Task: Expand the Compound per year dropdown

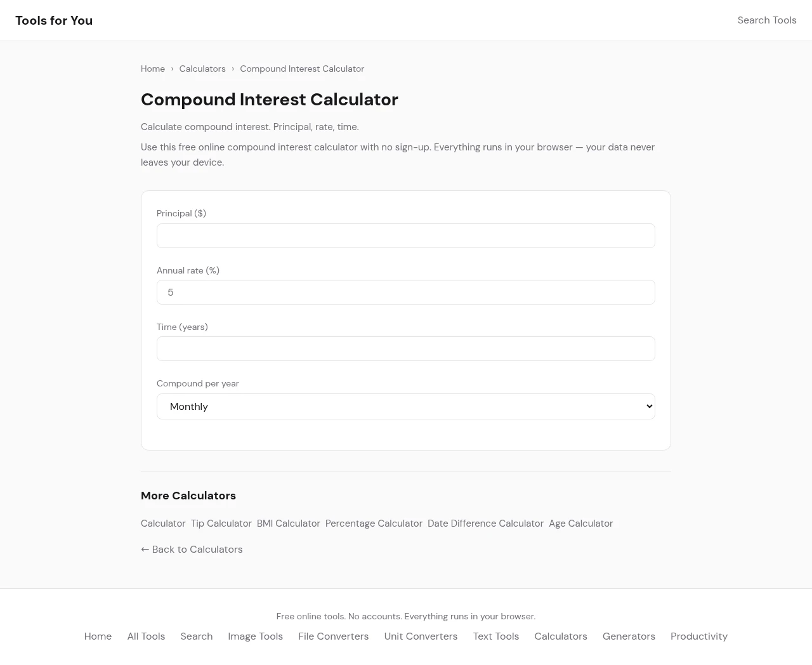Action: [405, 406]
